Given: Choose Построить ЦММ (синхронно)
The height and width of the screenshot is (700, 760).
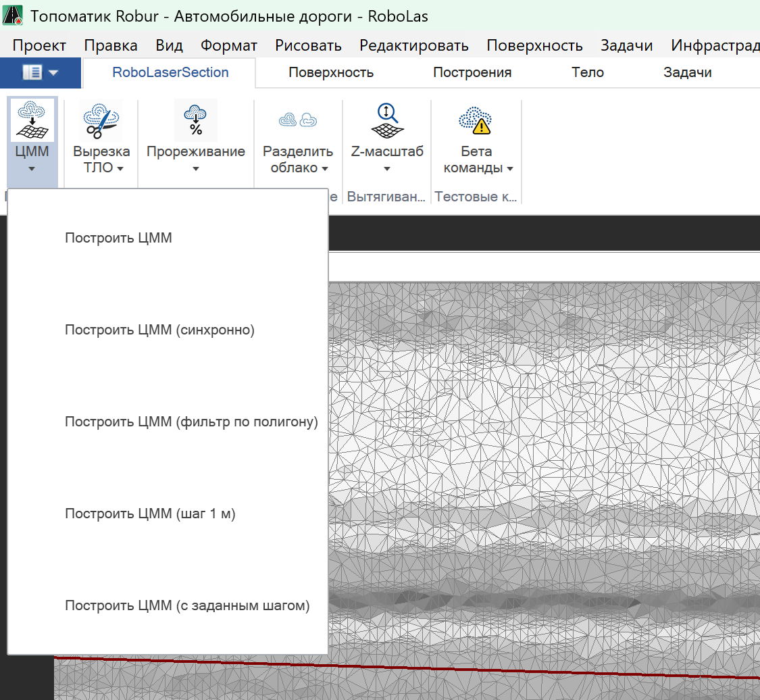Looking at the screenshot, I should (159, 330).
